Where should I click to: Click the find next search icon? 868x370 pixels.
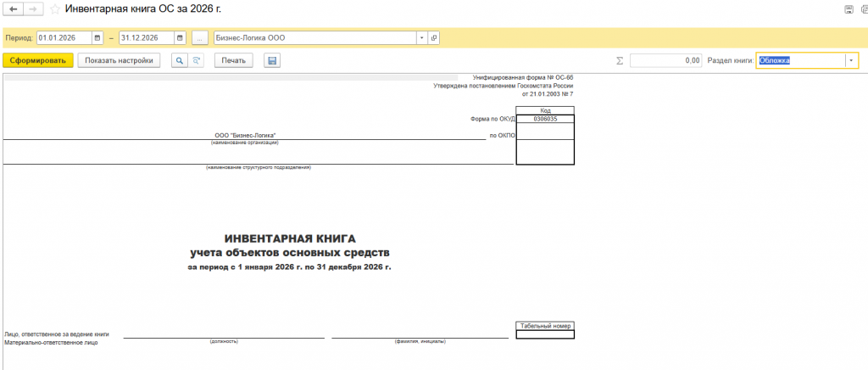[x=196, y=60]
